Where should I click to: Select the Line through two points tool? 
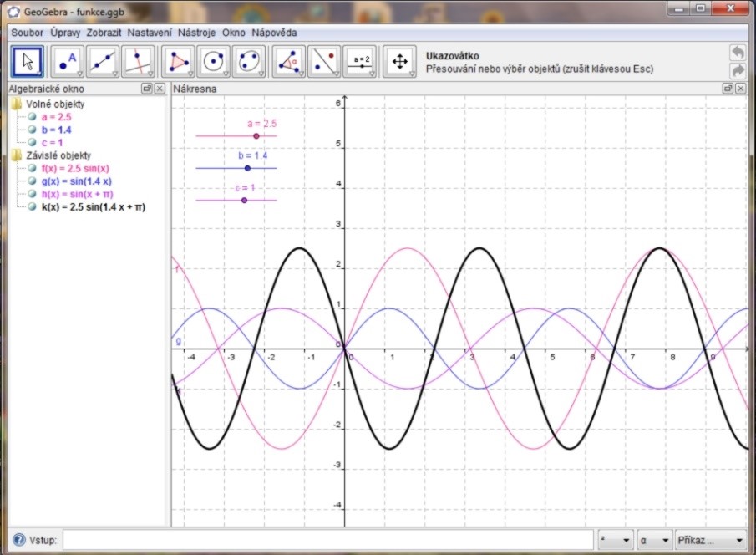[x=103, y=62]
